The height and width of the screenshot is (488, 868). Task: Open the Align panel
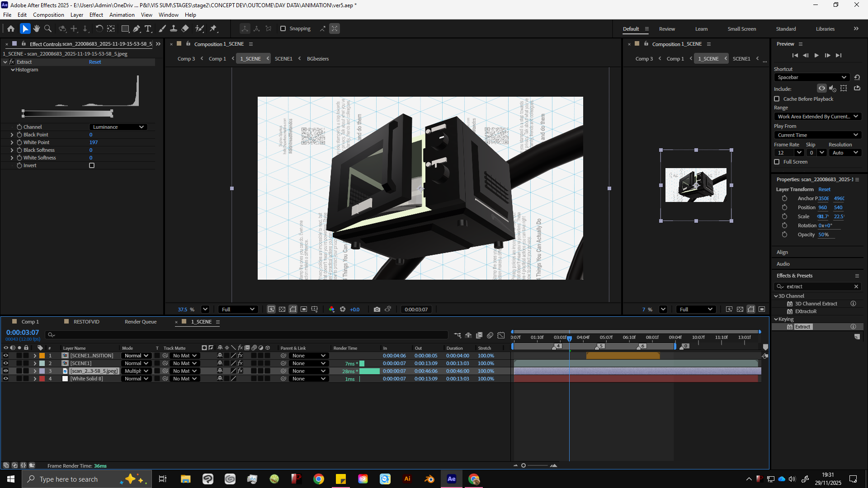[782, 252]
